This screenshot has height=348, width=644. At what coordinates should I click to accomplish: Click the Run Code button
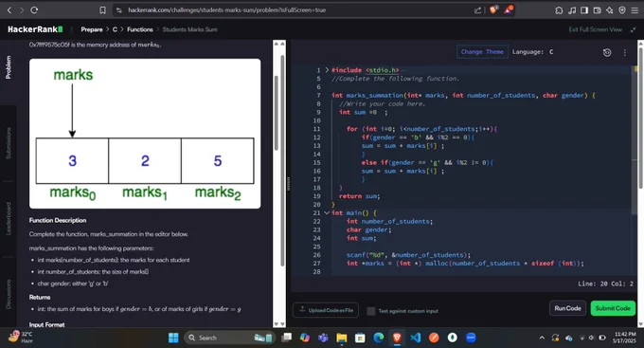click(x=567, y=308)
